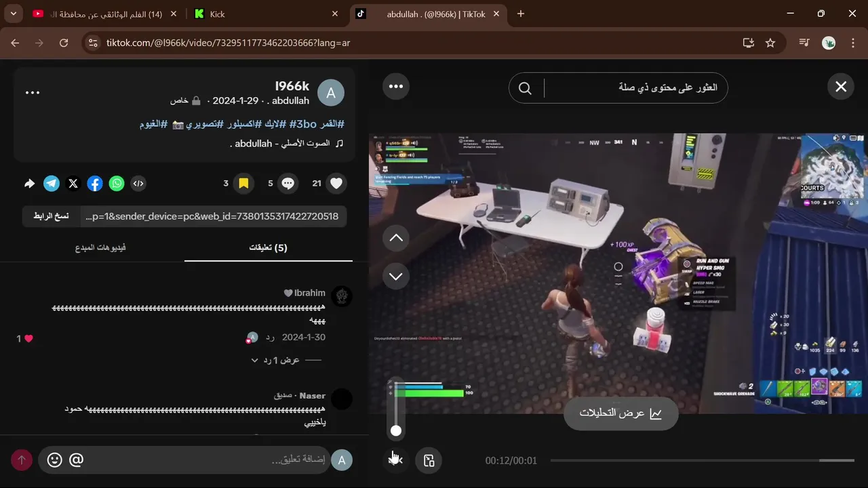
Task: Like Ibrahim's comment heart
Action: (28, 338)
